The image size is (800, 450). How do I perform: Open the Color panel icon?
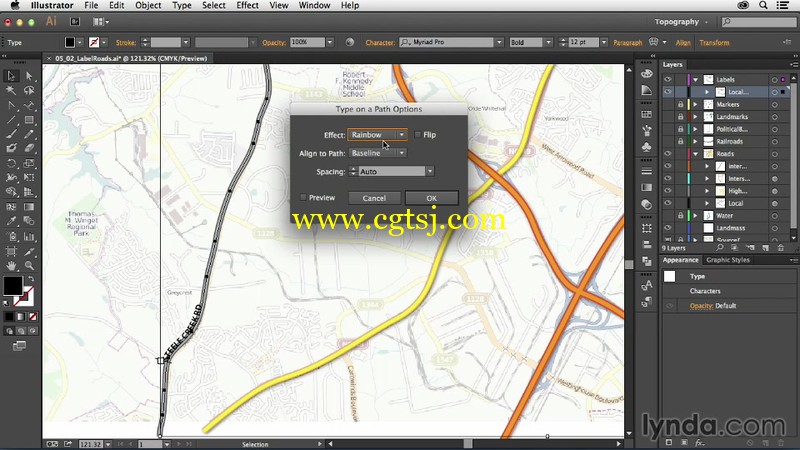point(646,73)
